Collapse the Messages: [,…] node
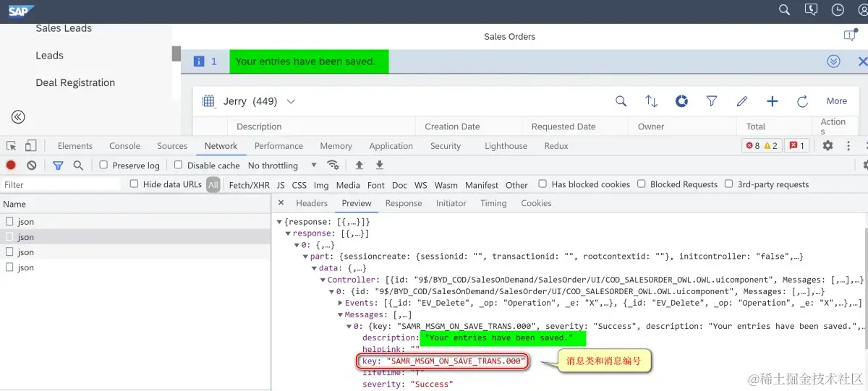 click(340, 314)
